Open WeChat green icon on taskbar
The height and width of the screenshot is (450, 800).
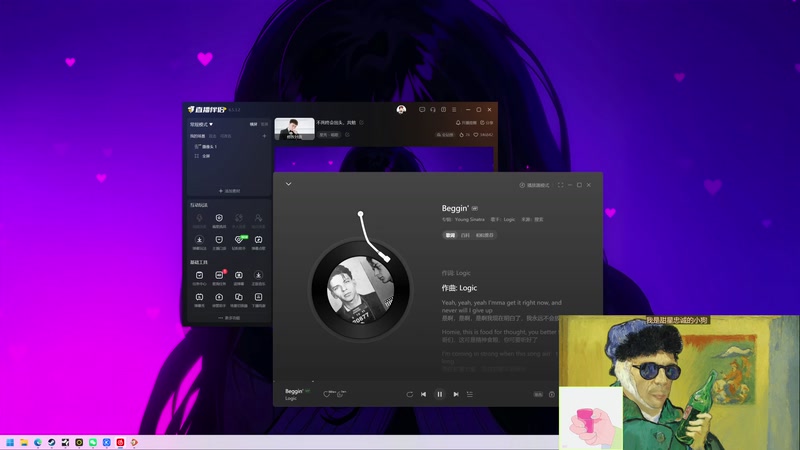click(x=93, y=442)
